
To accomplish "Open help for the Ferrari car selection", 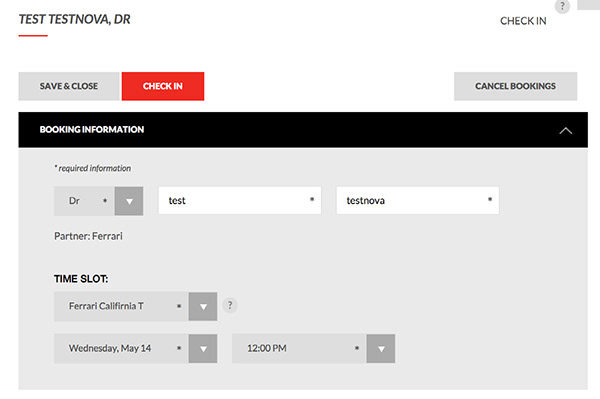I will click(230, 305).
